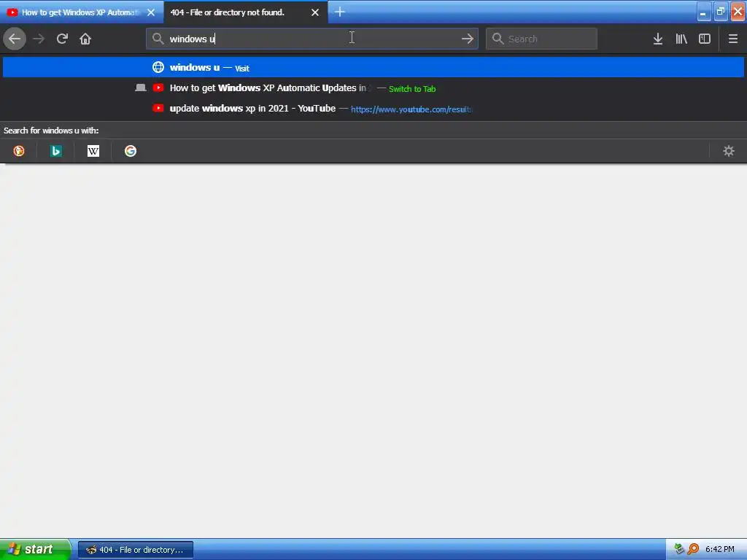Open a new tab with the plus button

340,12
